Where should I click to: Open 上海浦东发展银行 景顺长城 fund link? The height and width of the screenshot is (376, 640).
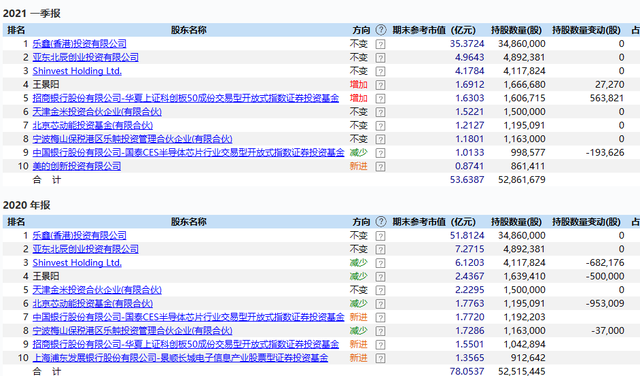pyautogui.click(x=180, y=358)
